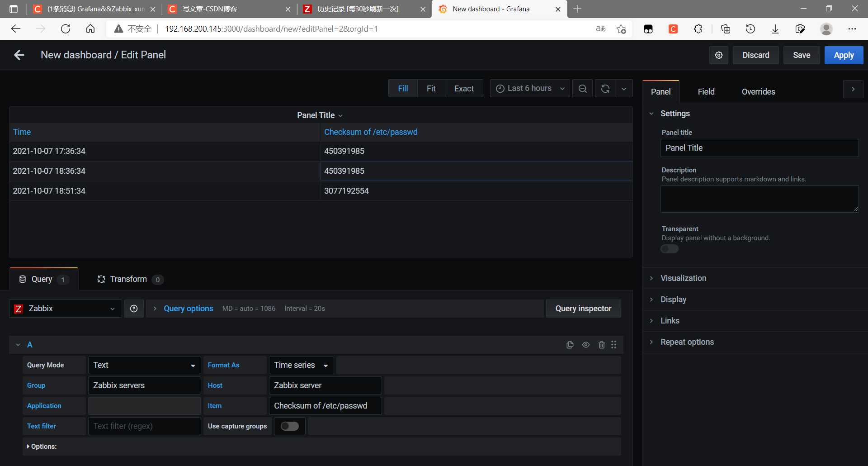
Task: Open the Format As dropdown
Action: [301, 365]
